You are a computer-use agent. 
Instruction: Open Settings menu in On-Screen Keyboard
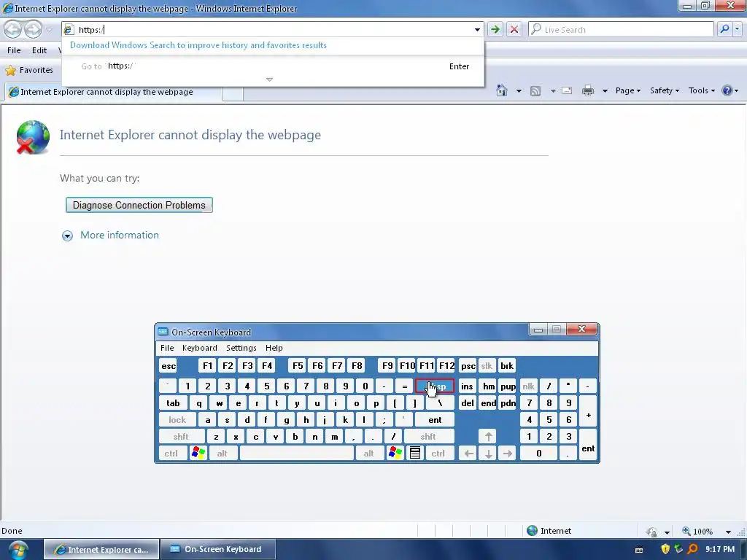[241, 348]
